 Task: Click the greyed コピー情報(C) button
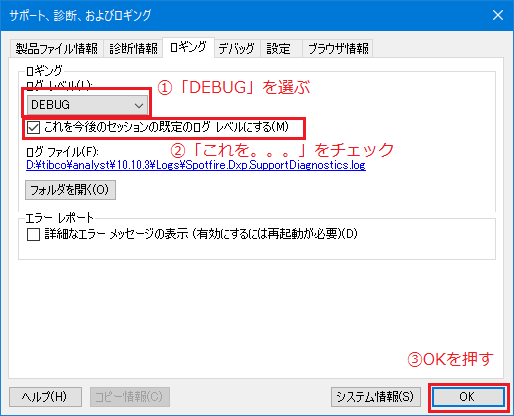coord(130,397)
